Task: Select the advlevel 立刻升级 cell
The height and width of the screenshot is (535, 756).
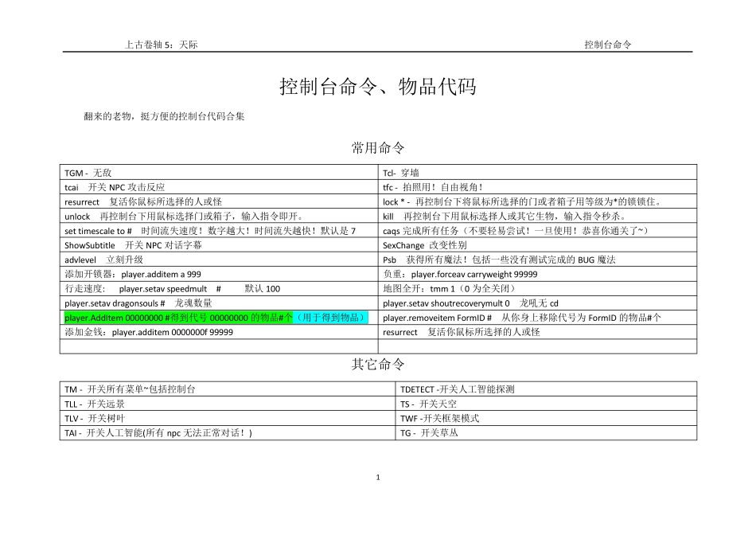Action: [x=219, y=259]
